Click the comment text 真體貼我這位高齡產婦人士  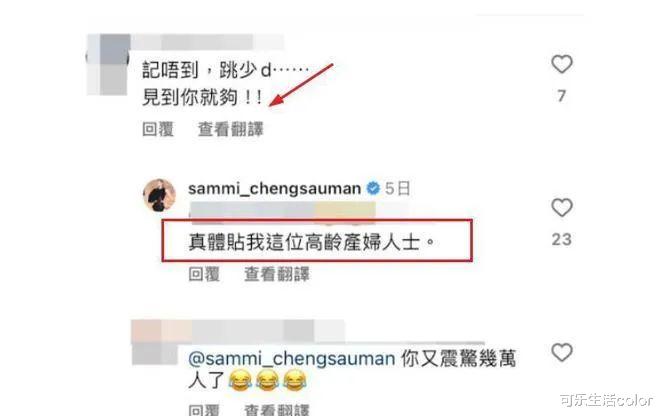click(x=311, y=242)
